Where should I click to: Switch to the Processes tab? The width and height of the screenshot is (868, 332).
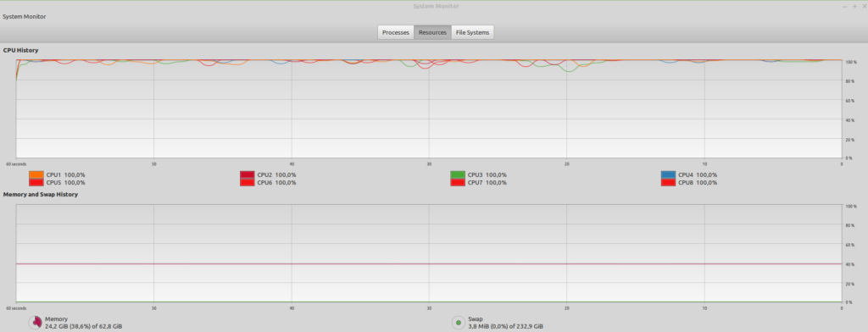pos(395,33)
